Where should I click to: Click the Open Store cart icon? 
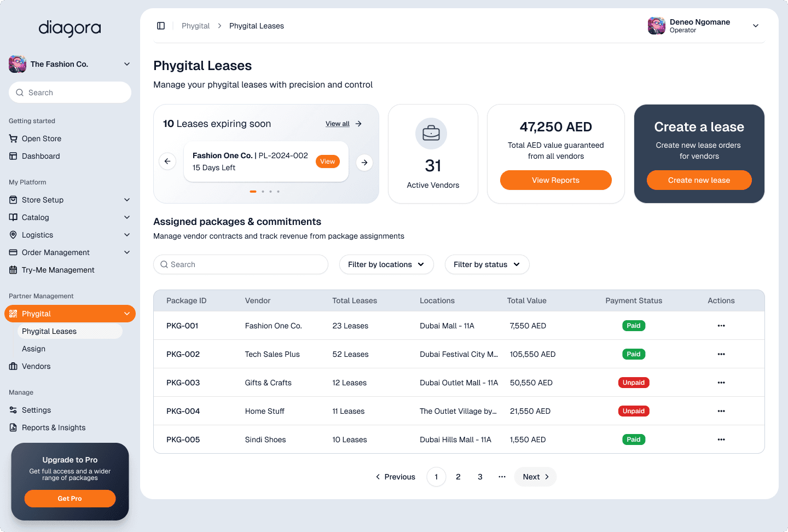(x=13, y=138)
